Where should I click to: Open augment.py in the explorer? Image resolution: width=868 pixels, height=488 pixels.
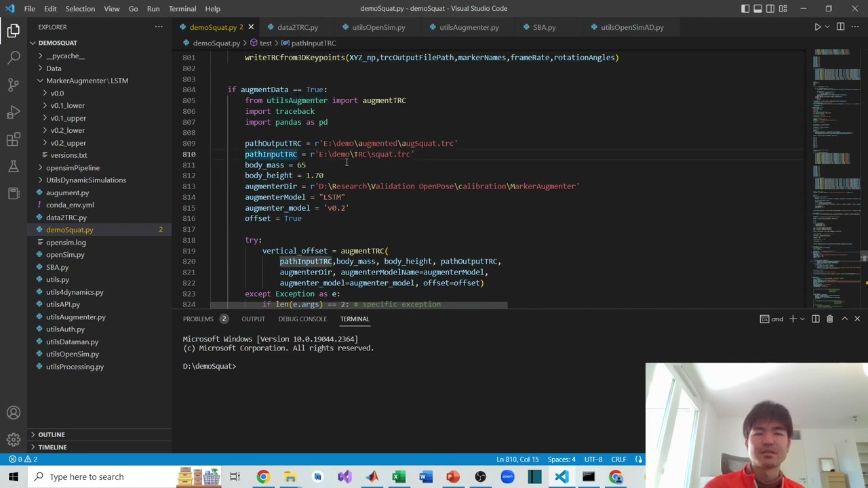(x=67, y=192)
